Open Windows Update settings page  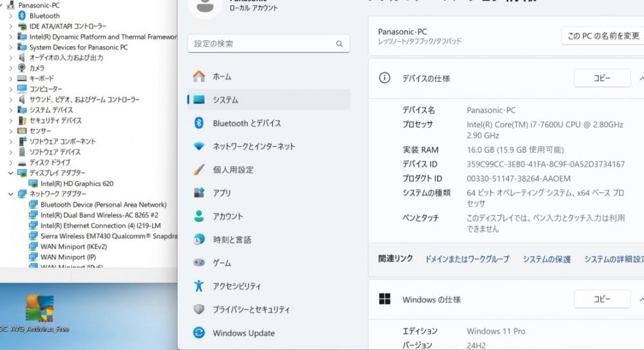pyautogui.click(x=269, y=333)
